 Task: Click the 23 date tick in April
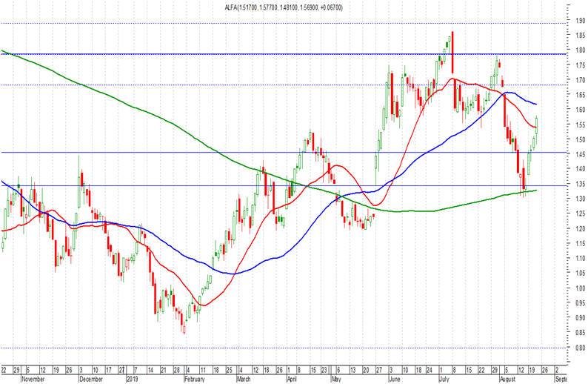(x=324, y=370)
